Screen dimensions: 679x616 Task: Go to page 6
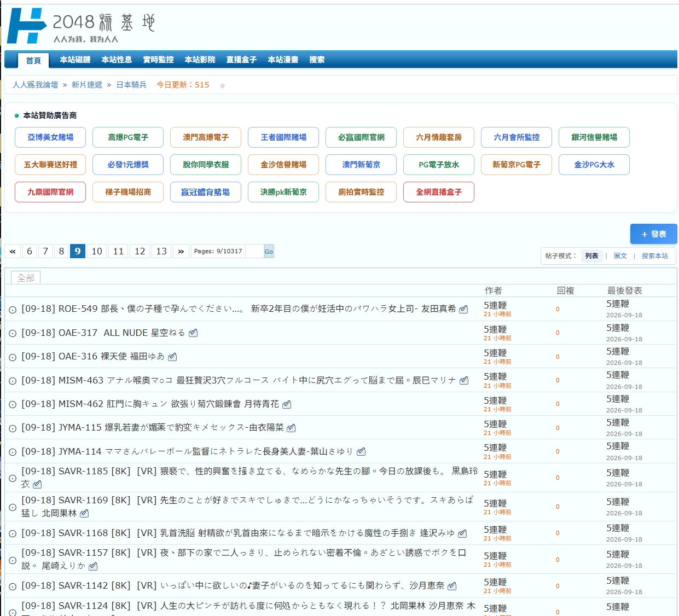30,251
